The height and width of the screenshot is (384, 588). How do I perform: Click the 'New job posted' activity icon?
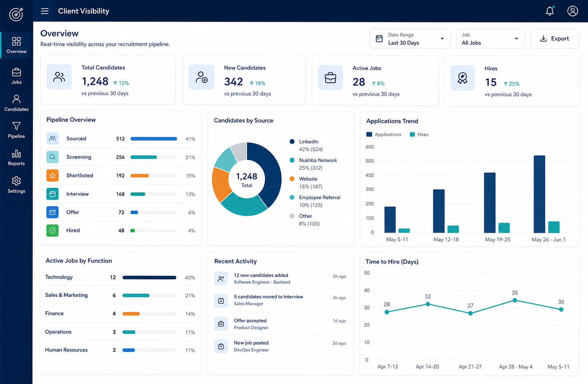[x=221, y=346]
